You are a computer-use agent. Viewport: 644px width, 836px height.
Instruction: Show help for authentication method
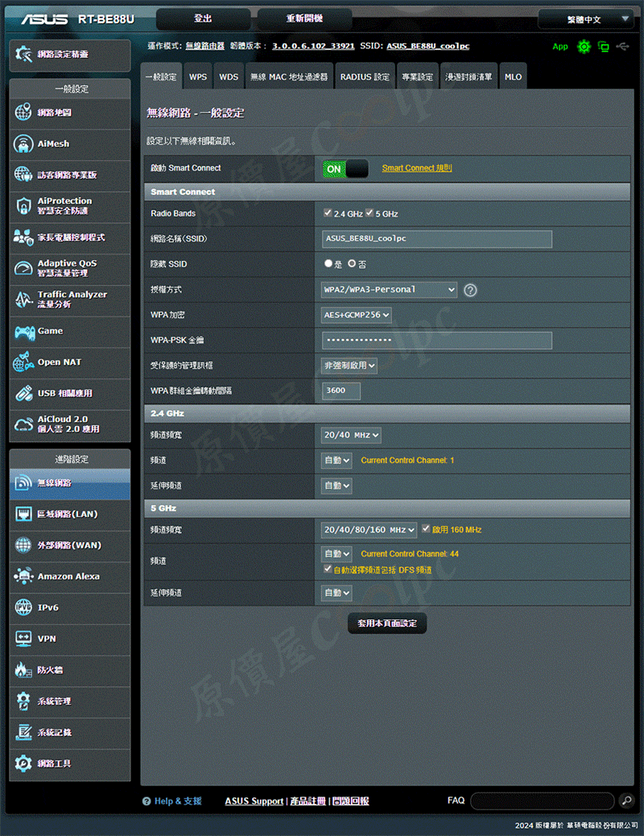pos(470,290)
